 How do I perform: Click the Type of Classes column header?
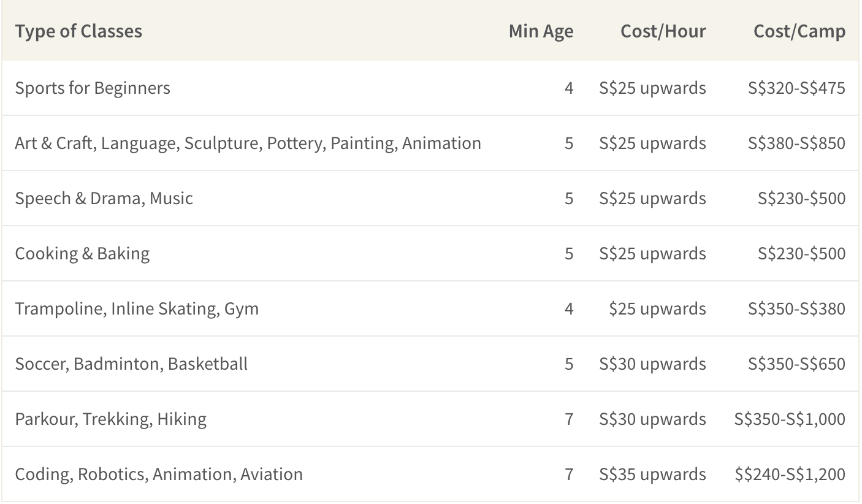[x=78, y=31]
